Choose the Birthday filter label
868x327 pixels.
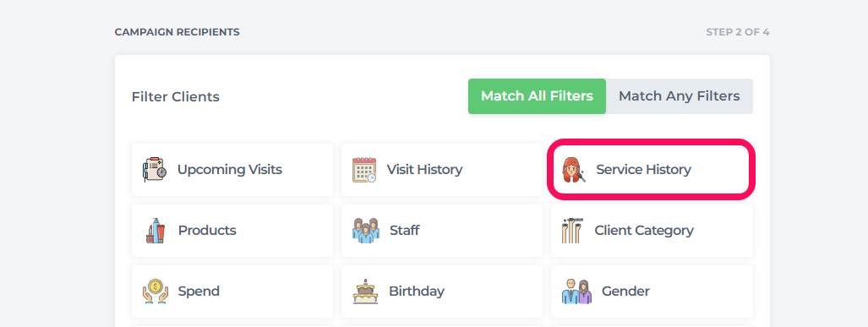[417, 291]
